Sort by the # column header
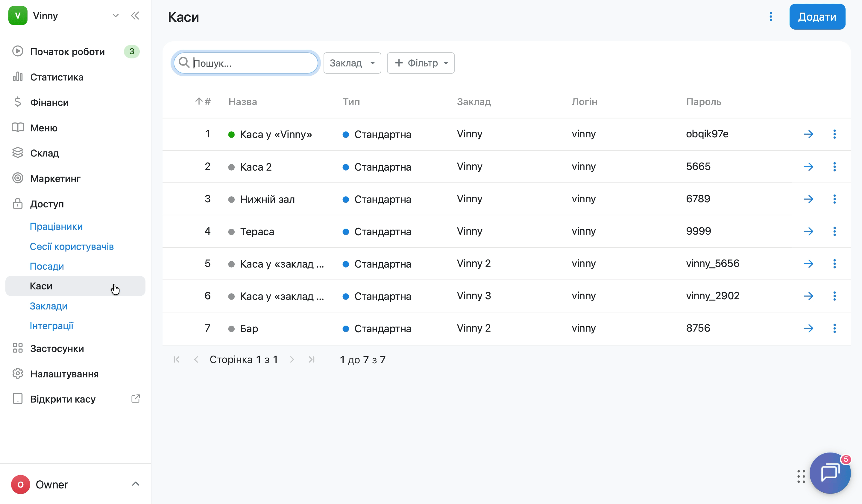This screenshot has height=504, width=862. click(203, 101)
